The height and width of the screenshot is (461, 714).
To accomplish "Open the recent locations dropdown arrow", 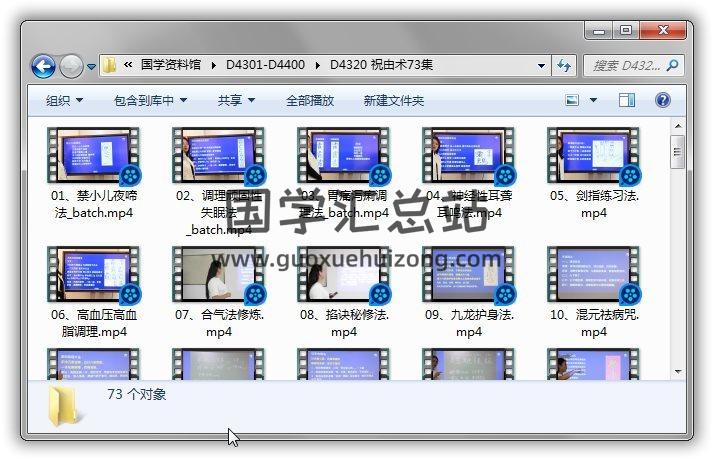I will 92,67.
